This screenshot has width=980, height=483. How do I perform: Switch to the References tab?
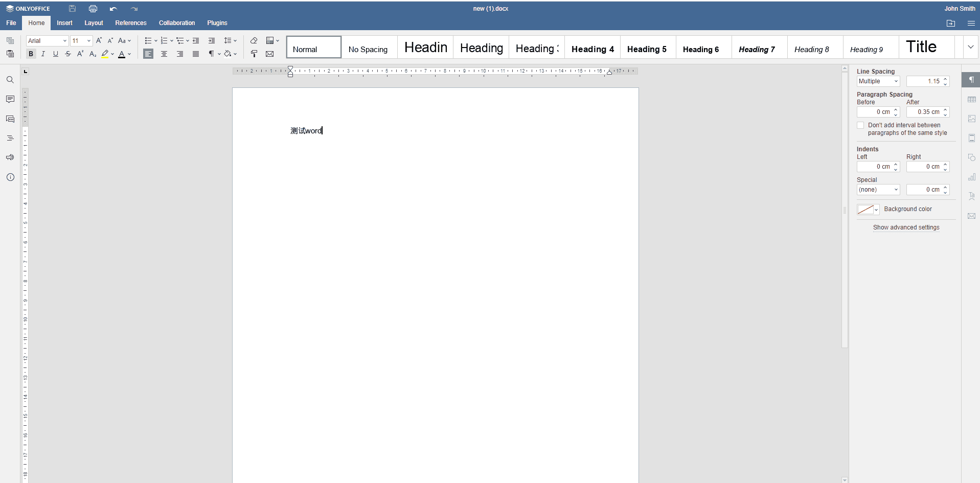click(x=131, y=23)
